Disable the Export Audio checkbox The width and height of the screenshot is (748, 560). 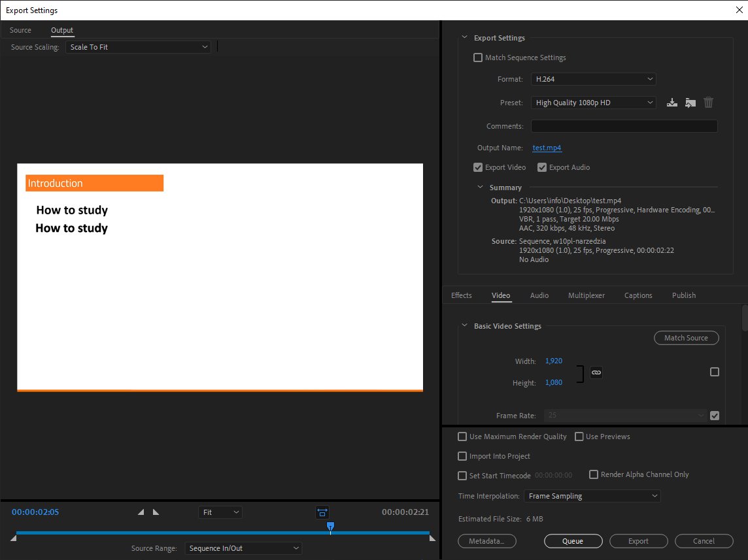541,167
